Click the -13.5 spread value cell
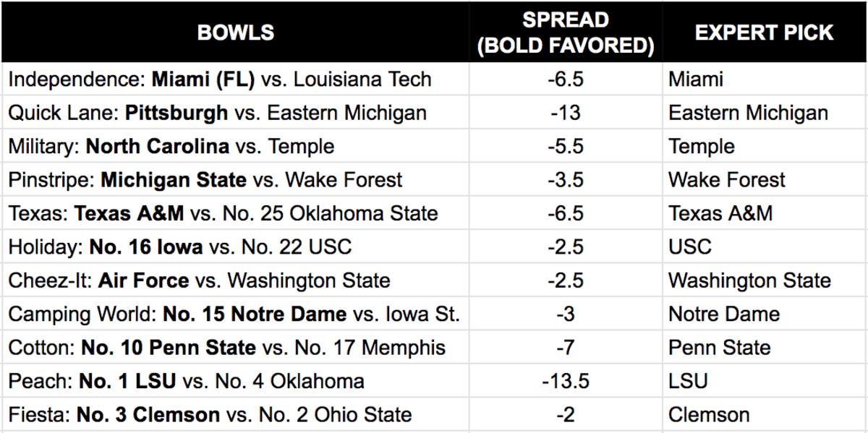Viewport: 868px width, 433px height. (565, 381)
